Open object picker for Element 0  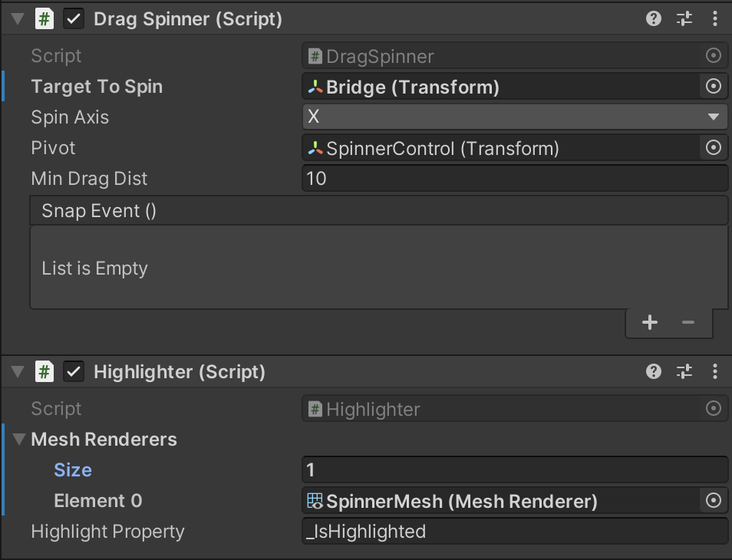point(714,501)
